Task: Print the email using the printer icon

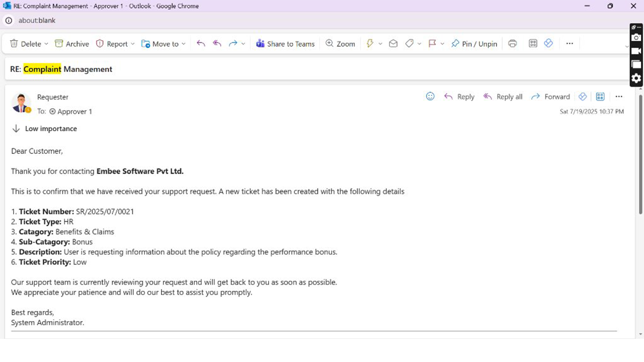Action: [x=512, y=44]
